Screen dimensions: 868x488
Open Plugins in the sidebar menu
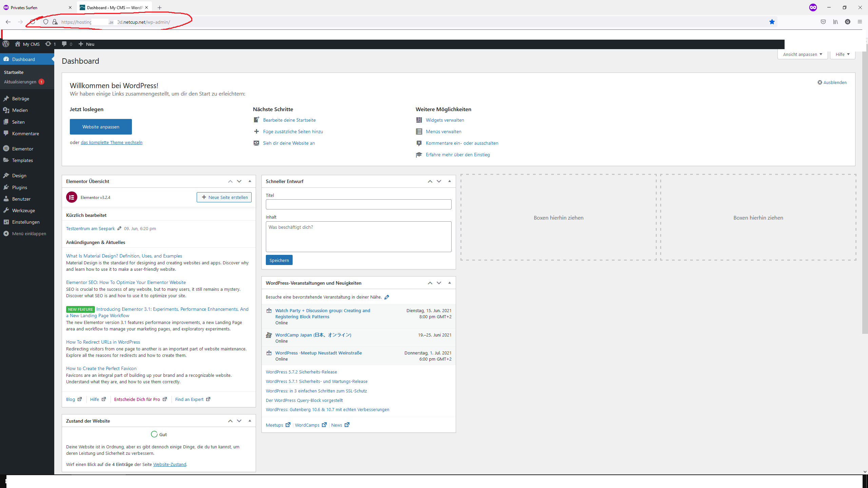point(20,187)
